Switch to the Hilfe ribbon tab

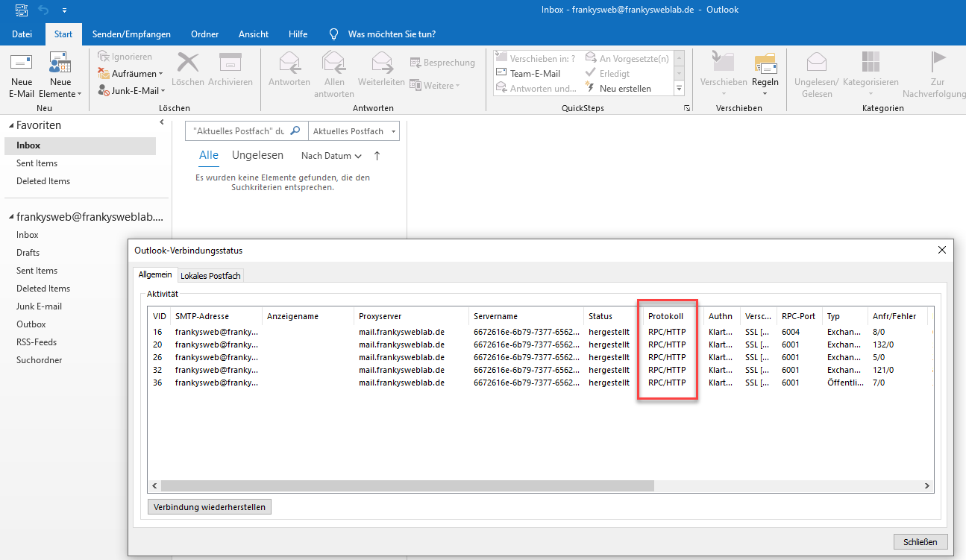298,34
